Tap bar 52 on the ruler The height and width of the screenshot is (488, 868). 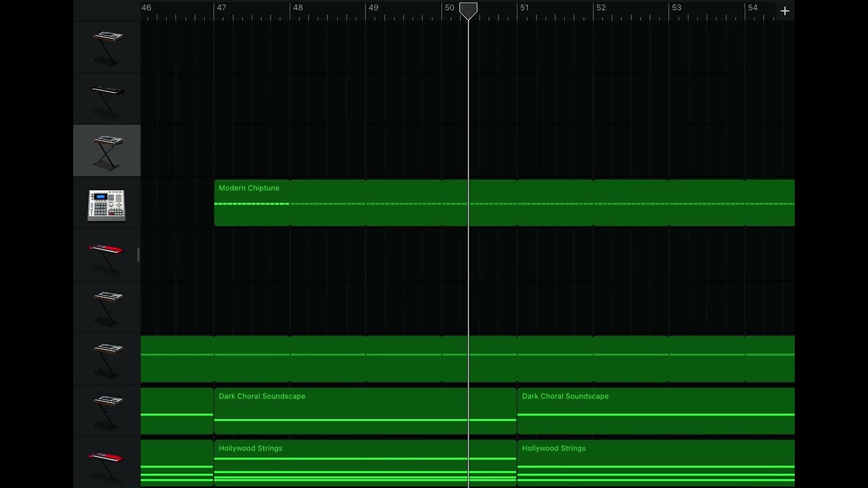(601, 7)
